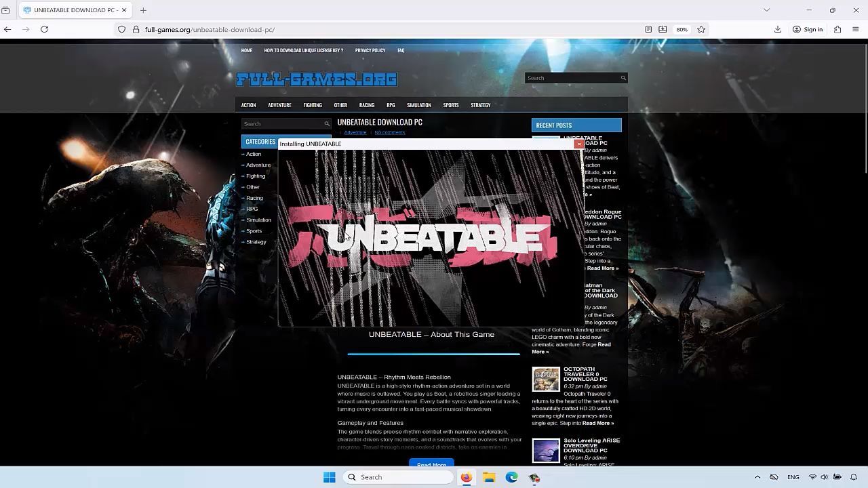Reload the current page
Viewport: 868px width, 488px height.
(x=44, y=29)
